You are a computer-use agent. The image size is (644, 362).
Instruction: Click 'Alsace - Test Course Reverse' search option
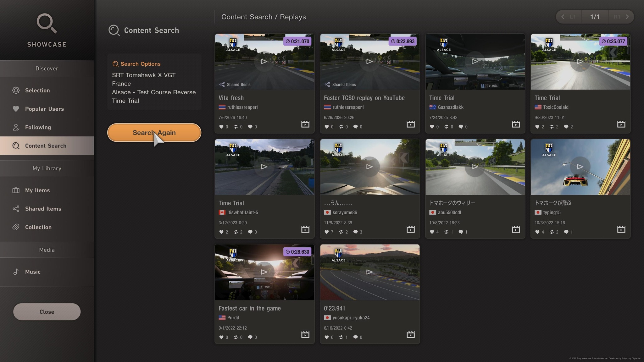tap(154, 92)
